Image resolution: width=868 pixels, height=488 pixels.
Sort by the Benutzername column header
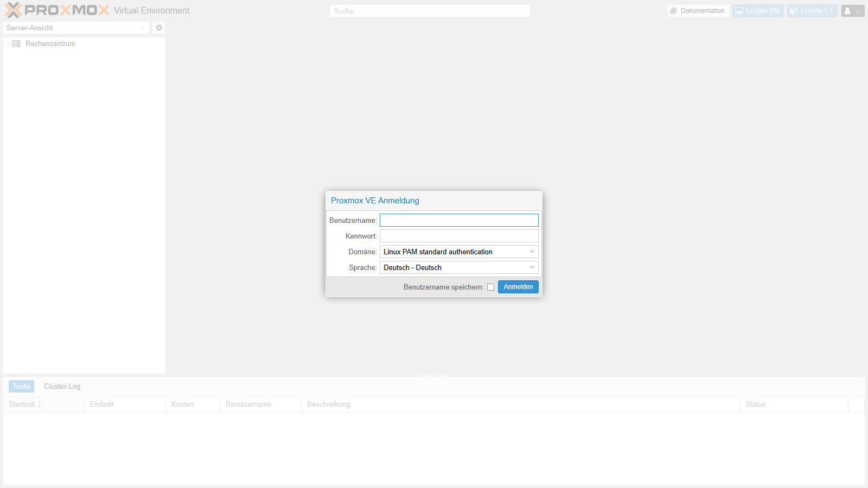260,404
